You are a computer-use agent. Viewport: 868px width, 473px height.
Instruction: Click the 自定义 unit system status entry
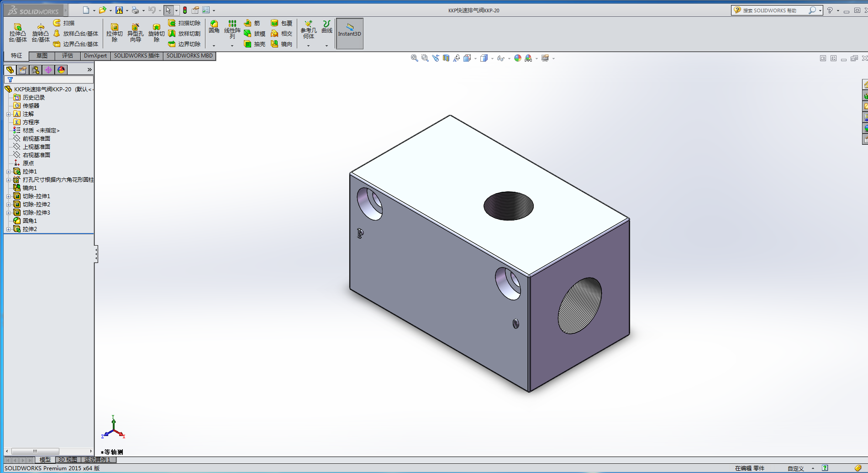pyautogui.click(x=795, y=468)
